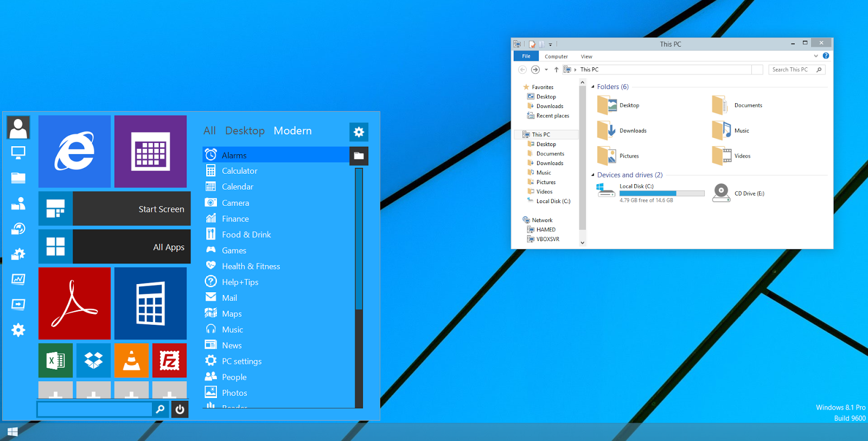Viewport: 868px width, 441px height.
Task: Click the gear icon at sidebar bottom
Action: pyautogui.click(x=18, y=330)
